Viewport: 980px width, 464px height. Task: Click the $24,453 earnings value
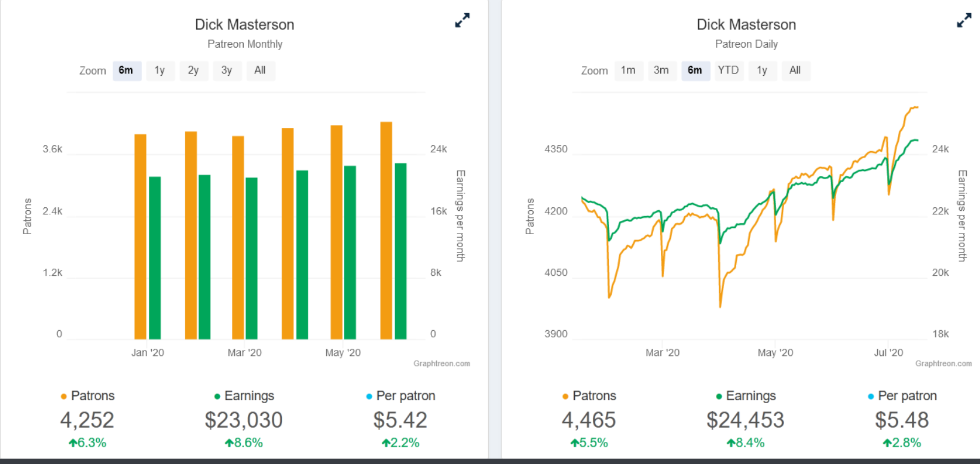point(746,420)
